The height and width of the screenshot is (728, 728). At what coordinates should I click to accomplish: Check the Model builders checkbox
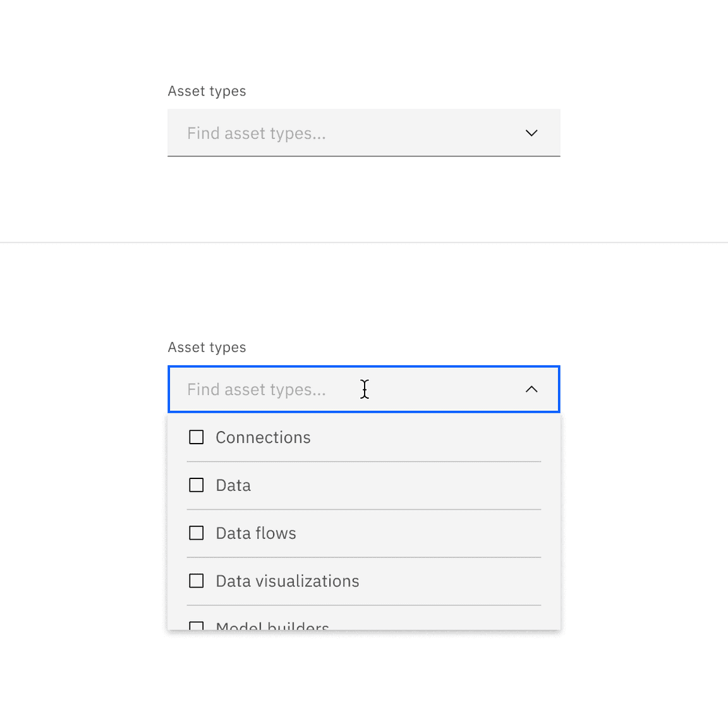click(196, 624)
